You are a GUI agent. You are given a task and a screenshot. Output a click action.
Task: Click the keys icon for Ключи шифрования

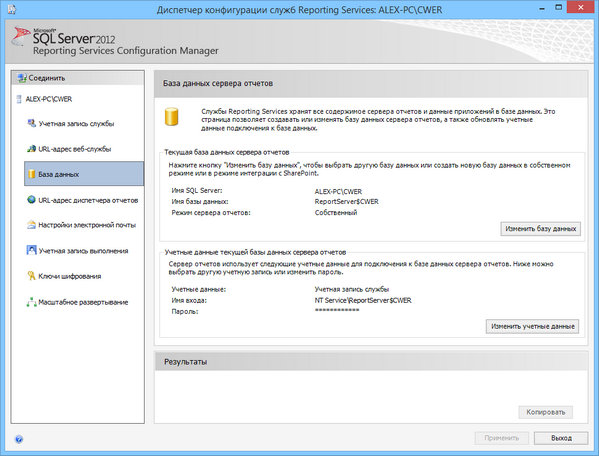pos(31,276)
